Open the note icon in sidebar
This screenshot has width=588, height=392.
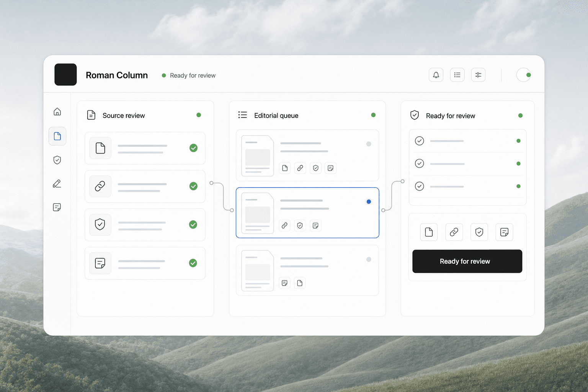coord(57,207)
